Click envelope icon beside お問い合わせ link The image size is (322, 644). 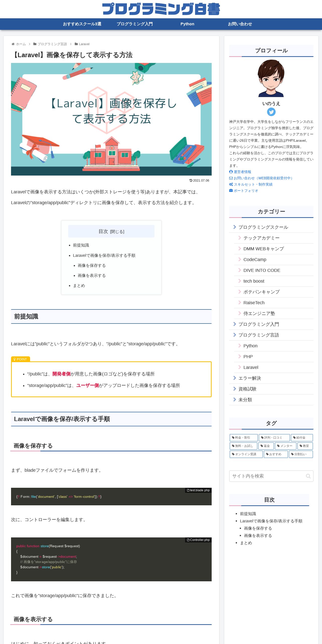pos(231,178)
